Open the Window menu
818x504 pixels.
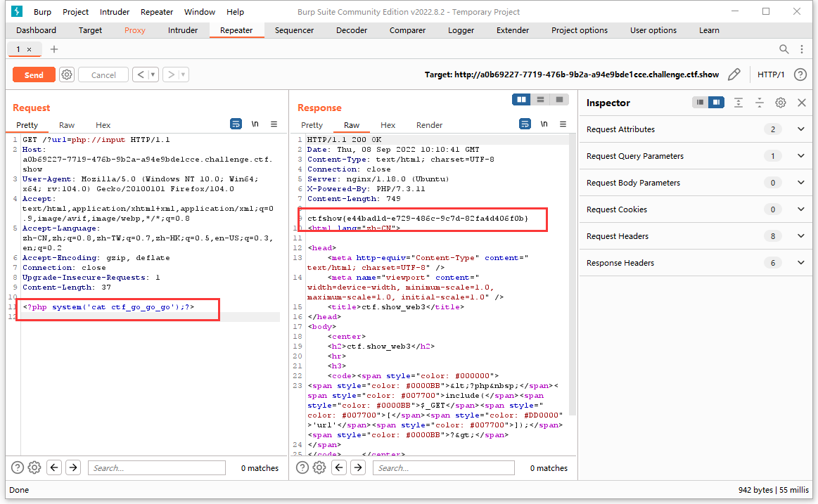coord(199,11)
